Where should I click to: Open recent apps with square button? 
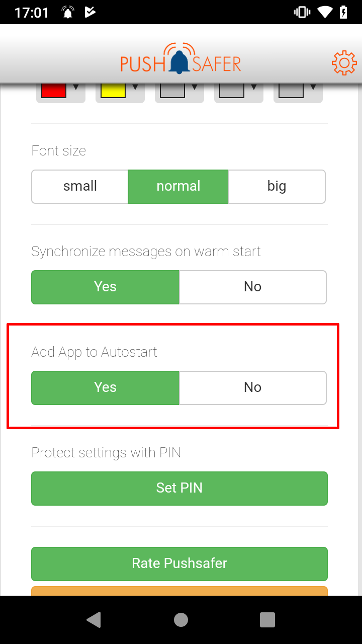267,619
